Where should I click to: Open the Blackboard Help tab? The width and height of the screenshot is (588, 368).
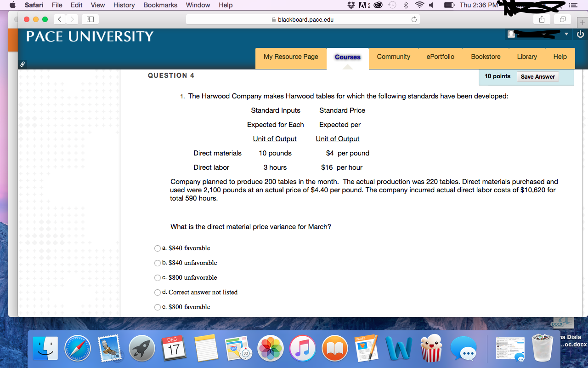coord(560,58)
